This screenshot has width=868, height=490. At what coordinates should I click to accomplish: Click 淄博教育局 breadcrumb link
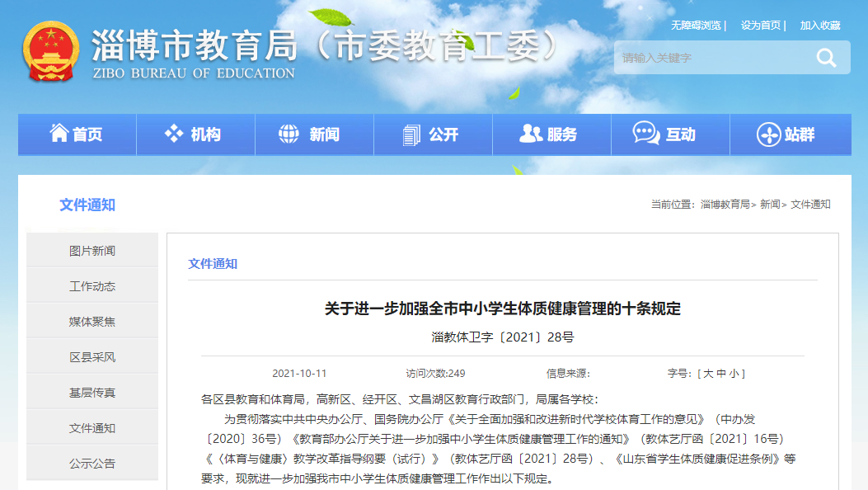(x=725, y=205)
